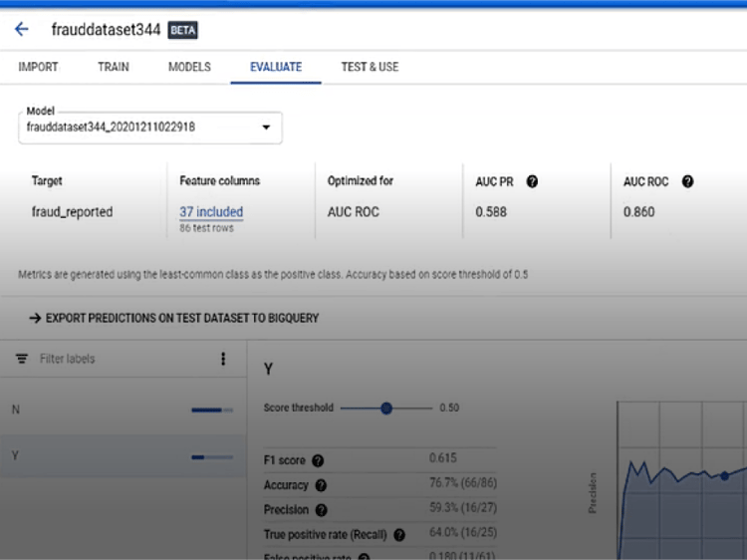The image size is (747, 560).
Task: Adjust the Score threshold slider handle
Action: coord(386,408)
